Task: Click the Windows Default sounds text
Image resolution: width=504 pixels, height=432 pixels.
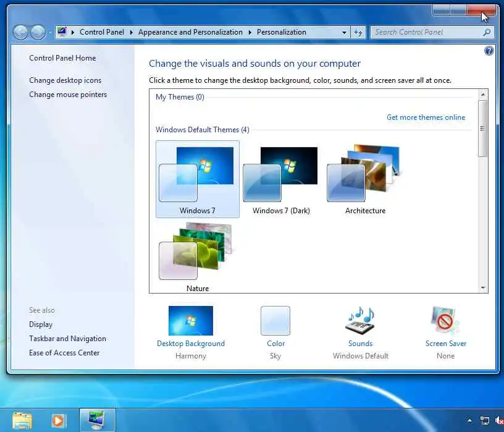Action: pos(360,356)
